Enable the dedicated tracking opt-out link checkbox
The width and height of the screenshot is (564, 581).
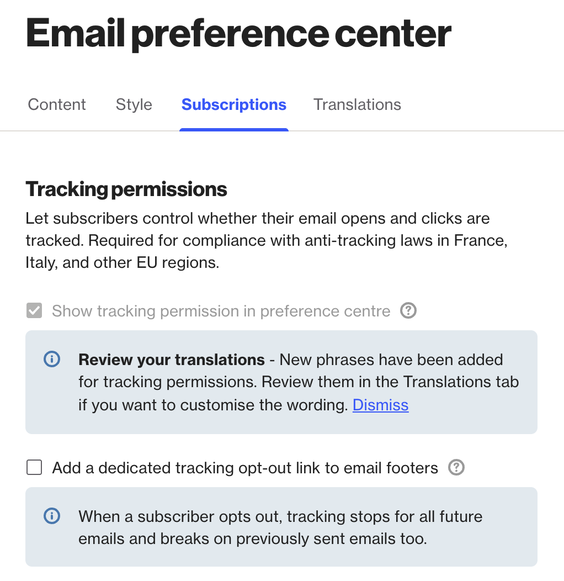[x=34, y=467]
